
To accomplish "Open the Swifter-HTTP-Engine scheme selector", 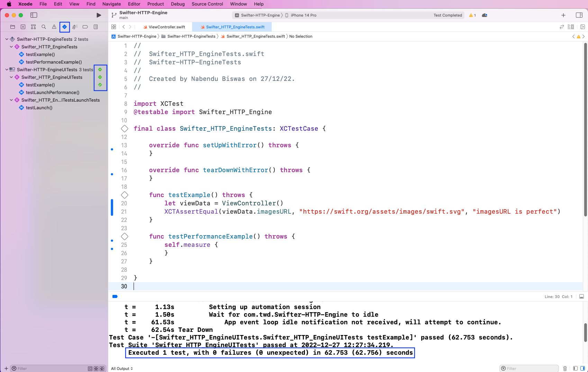I will (258, 15).
